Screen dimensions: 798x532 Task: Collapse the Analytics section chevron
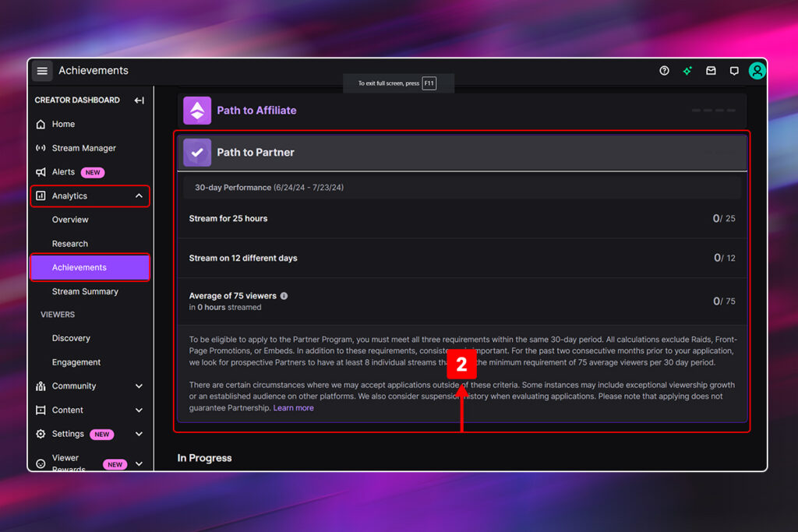[x=139, y=196]
